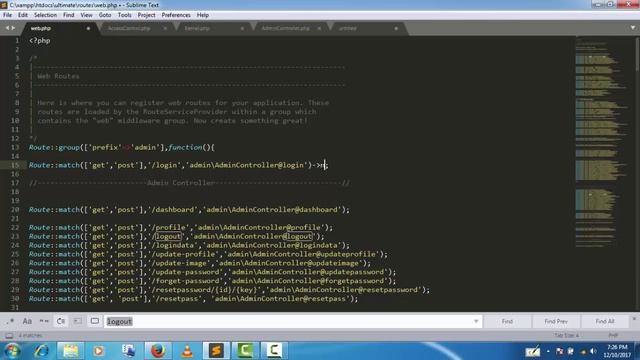Toggle regular expression search option
Viewport: 640px width, 360px height.
11,321
